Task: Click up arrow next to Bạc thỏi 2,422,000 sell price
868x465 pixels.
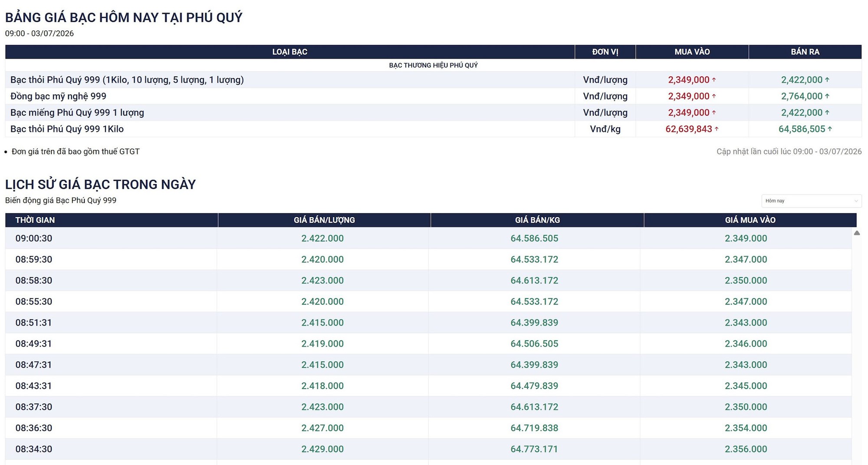Action: tap(827, 80)
